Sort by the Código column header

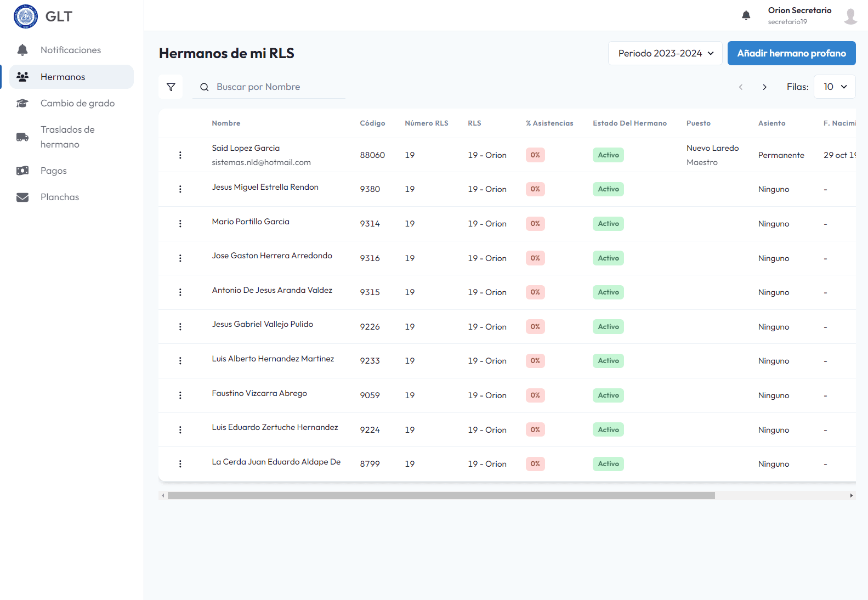[372, 123]
